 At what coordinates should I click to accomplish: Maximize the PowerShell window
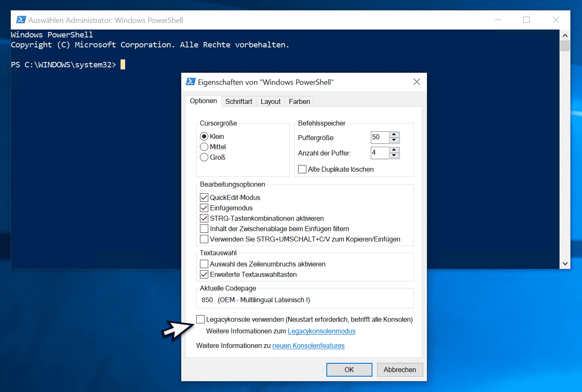[x=527, y=20]
